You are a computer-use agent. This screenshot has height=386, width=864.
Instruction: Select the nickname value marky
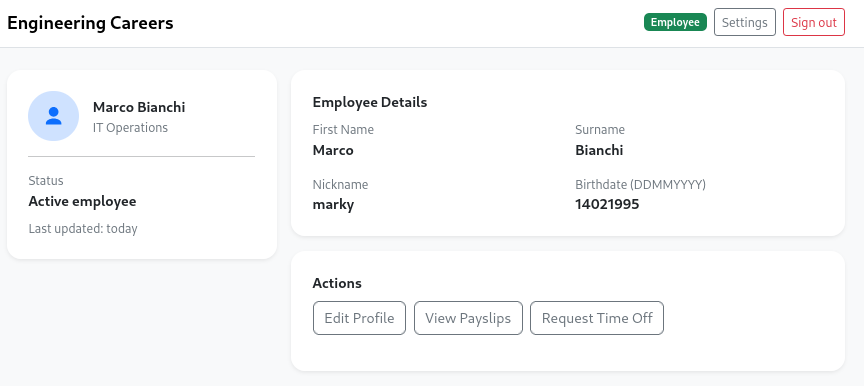tap(333, 205)
